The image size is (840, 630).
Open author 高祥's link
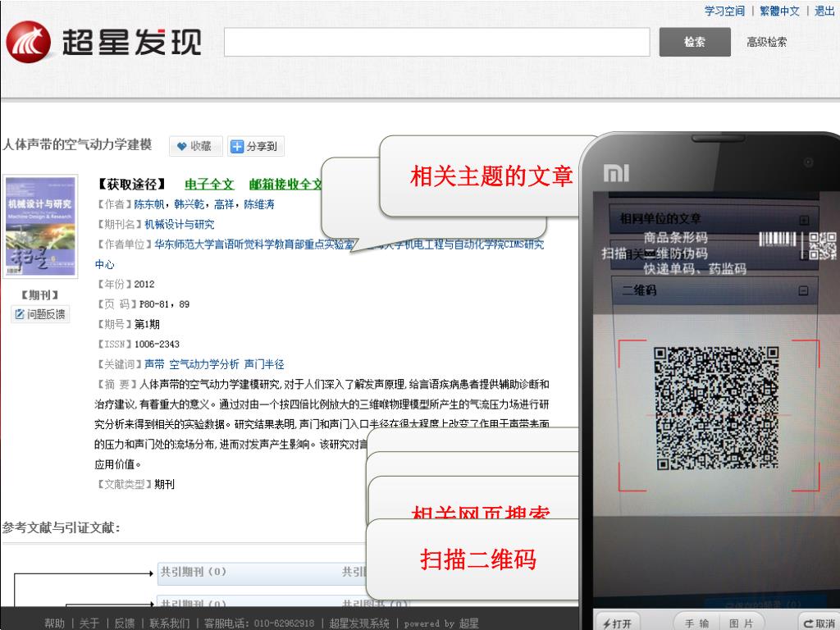tap(225, 204)
